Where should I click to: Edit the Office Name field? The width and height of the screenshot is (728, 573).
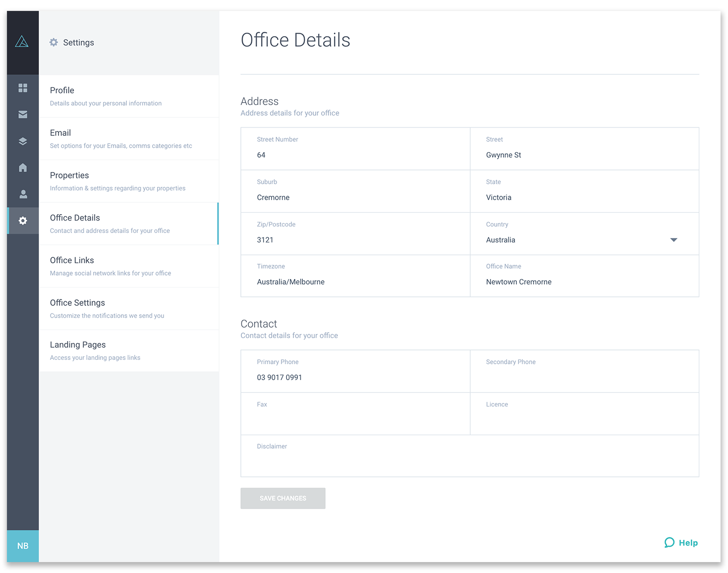coord(584,276)
